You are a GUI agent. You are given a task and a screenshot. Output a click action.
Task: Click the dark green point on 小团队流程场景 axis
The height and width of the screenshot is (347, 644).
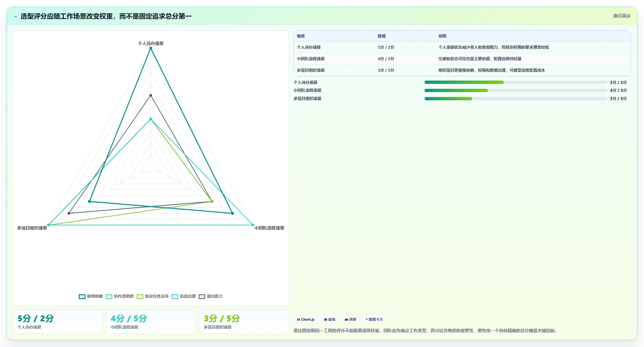tap(232, 213)
